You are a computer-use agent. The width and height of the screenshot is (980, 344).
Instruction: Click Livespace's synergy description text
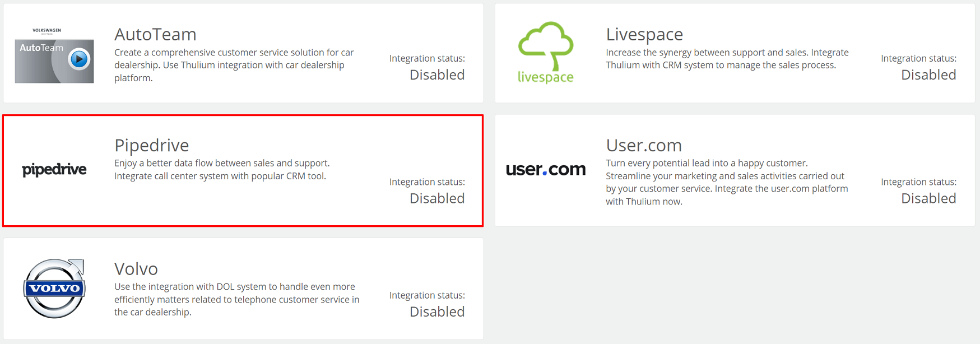[727, 59]
